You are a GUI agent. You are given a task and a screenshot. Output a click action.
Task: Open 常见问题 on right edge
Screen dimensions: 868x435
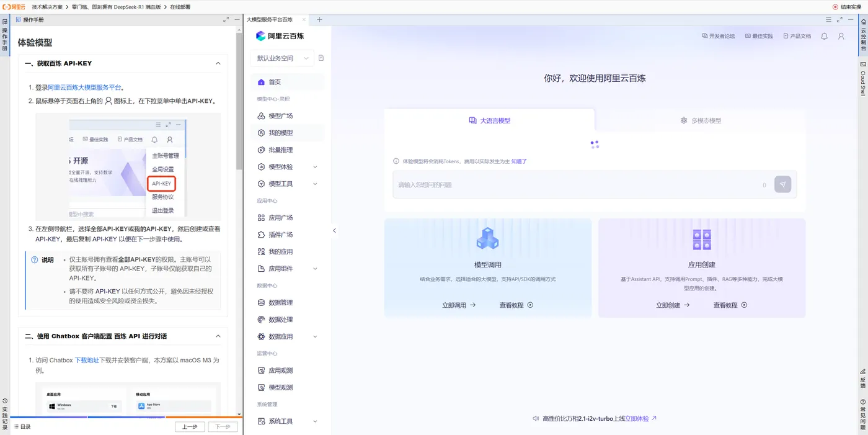coord(863,415)
